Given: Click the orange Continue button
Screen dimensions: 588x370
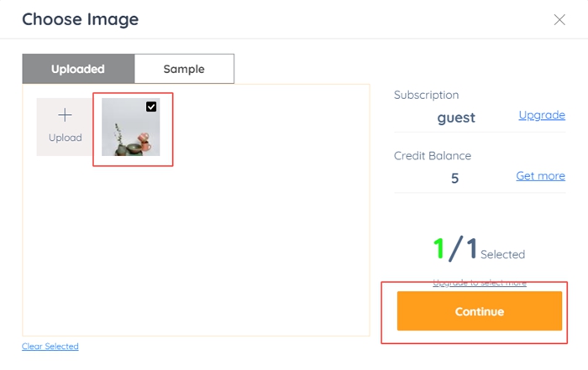Looking at the screenshot, I should pos(480,311).
